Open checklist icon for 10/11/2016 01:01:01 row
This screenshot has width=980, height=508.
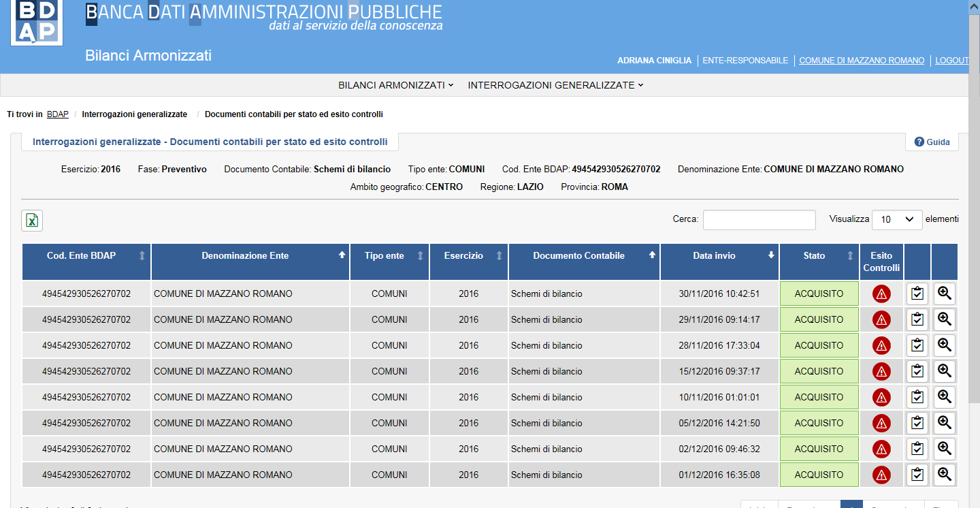click(x=917, y=398)
